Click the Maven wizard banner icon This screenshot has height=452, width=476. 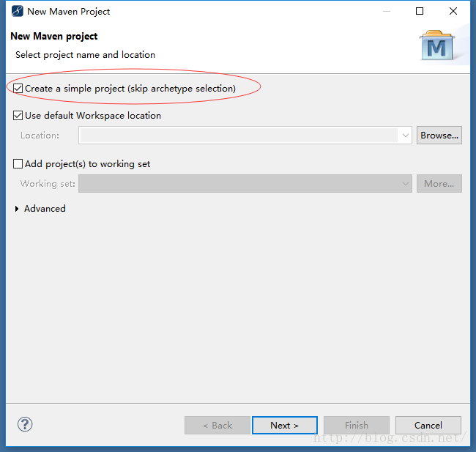click(436, 45)
